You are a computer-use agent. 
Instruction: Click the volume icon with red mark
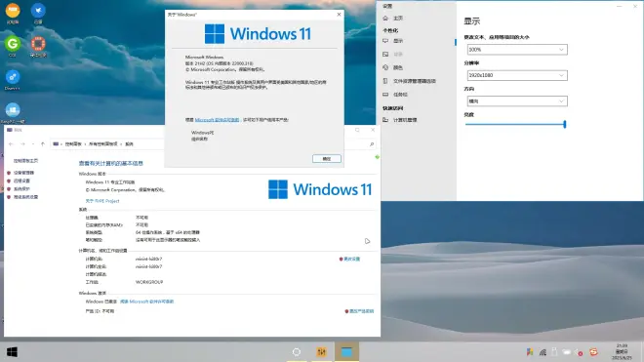pos(579,352)
